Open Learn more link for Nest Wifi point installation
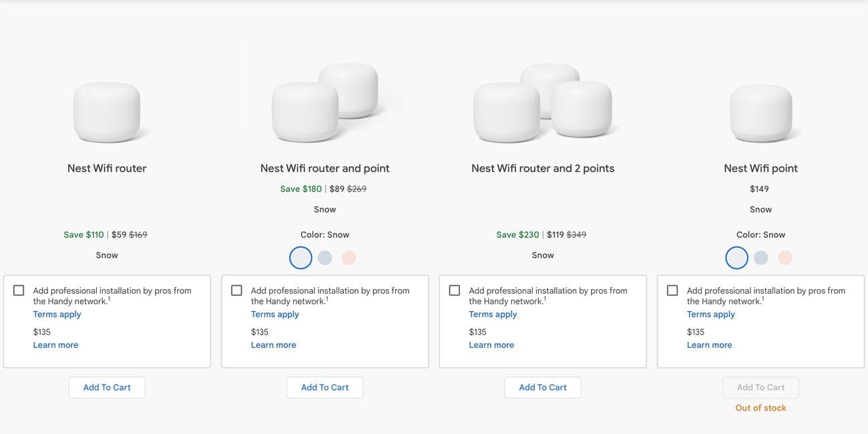 [709, 345]
